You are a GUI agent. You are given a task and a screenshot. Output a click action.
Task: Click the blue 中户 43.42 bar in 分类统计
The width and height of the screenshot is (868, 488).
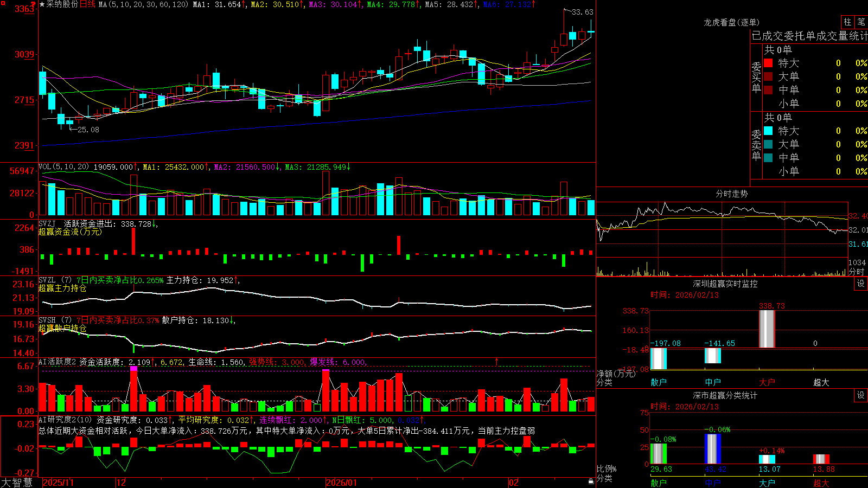click(x=713, y=449)
